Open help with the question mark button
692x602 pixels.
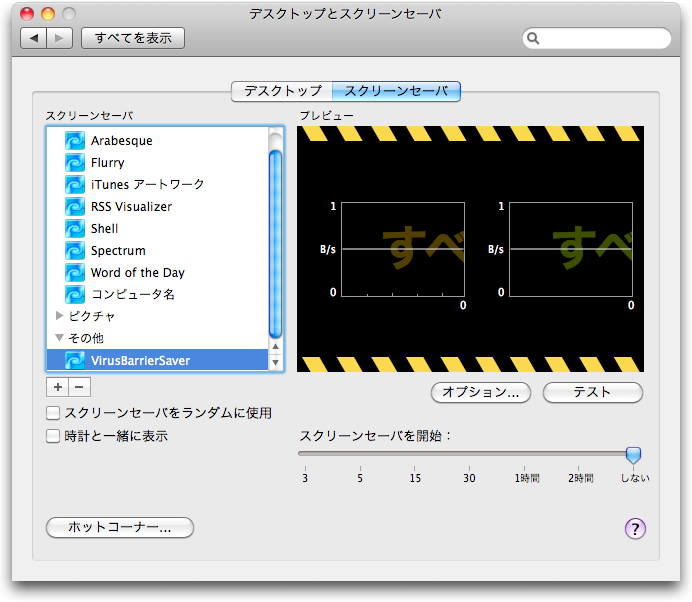[635, 528]
